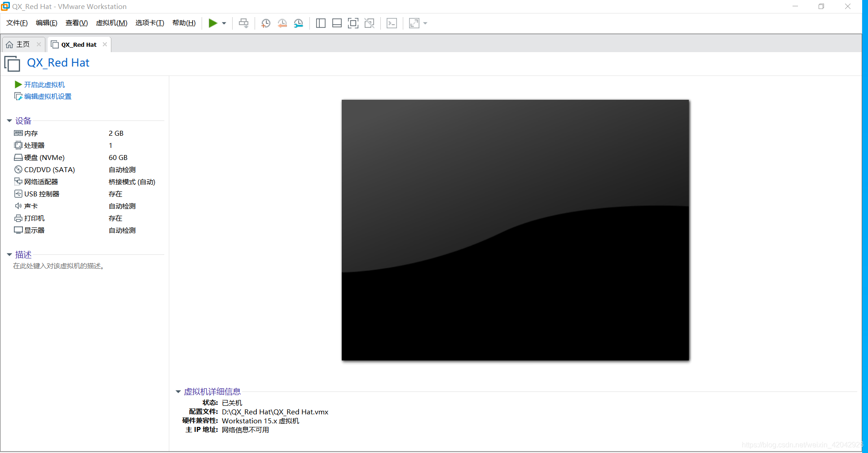Click the Workstation 15.x 虚拟机 compatibility text
The width and height of the screenshot is (868, 453).
click(260, 421)
